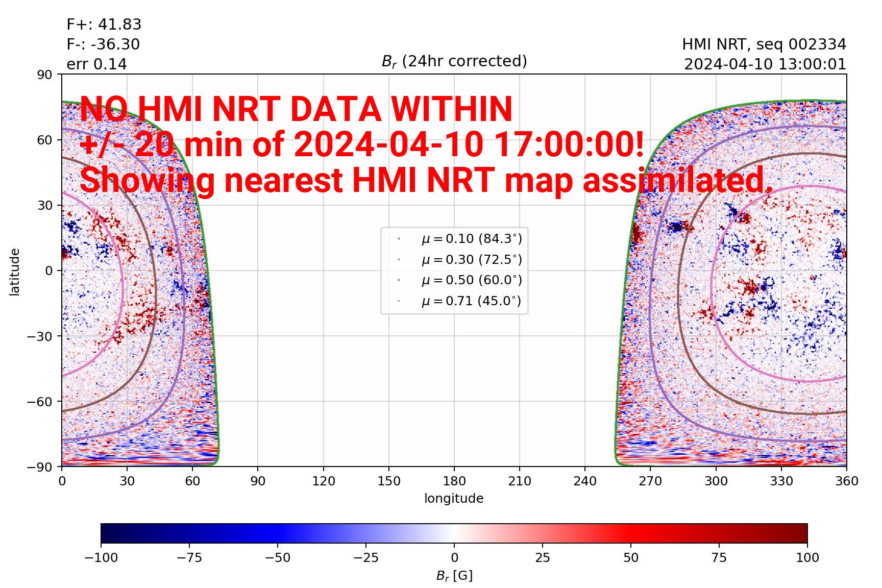Click the timestamp '2024-04-10 13:00:01'
The height and width of the screenshot is (588, 882).
(x=765, y=64)
